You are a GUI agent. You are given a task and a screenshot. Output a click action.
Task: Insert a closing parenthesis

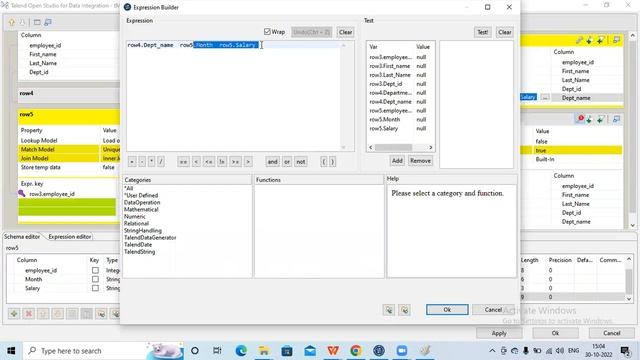332,162
